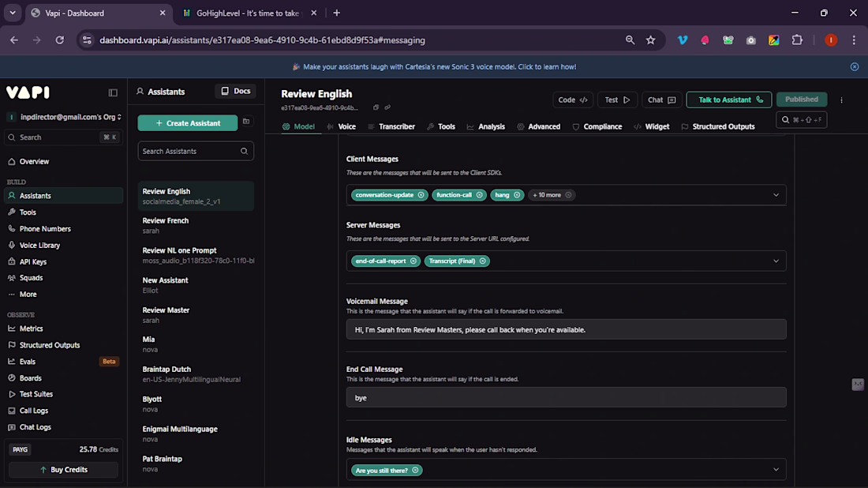Image resolution: width=868 pixels, height=488 pixels.
Task: Open the folder icon beside Create Assistant
Action: point(246,122)
